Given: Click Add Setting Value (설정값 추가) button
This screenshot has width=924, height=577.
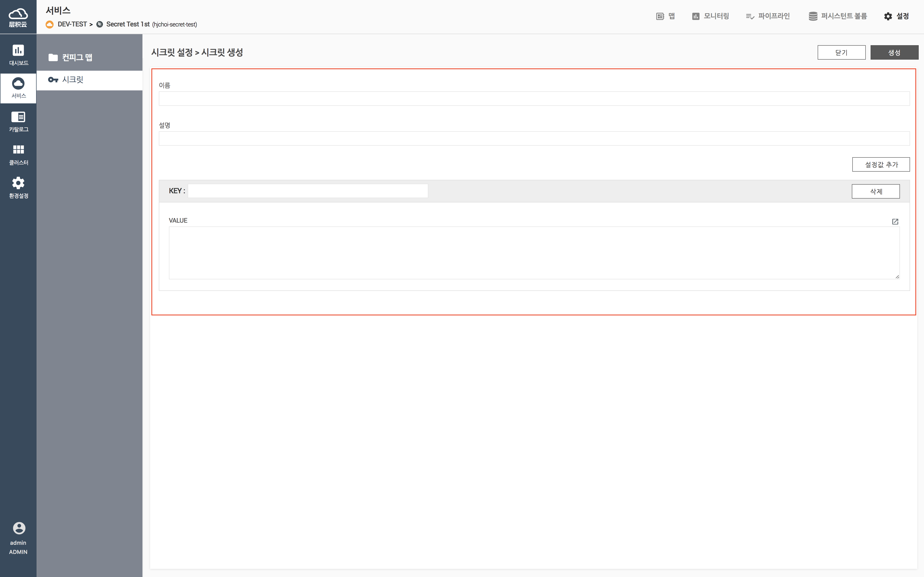Looking at the screenshot, I should [x=881, y=164].
